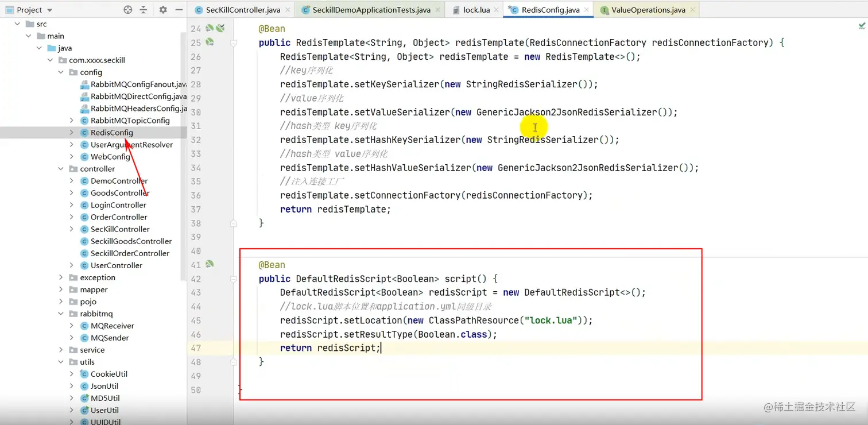868x425 pixels.
Task: Select JsonUtil in the project tree
Action: (x=104, y=386)
